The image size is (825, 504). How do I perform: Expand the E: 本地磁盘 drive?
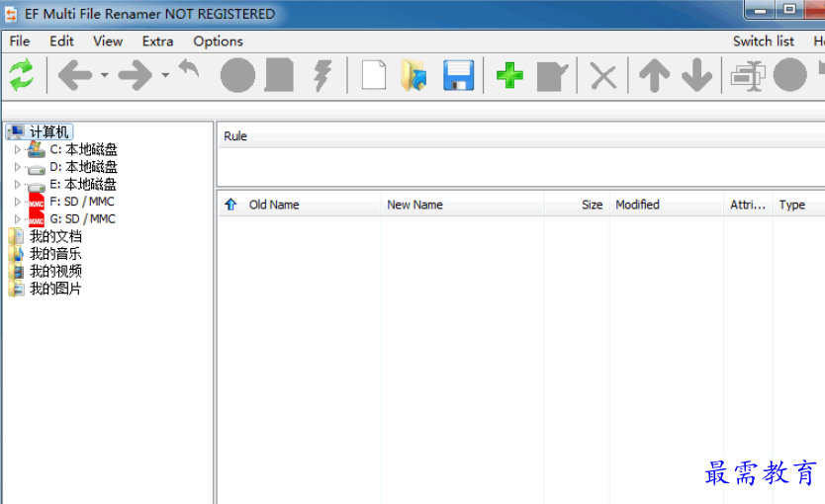pyautogui.click(x=18, y=185)
